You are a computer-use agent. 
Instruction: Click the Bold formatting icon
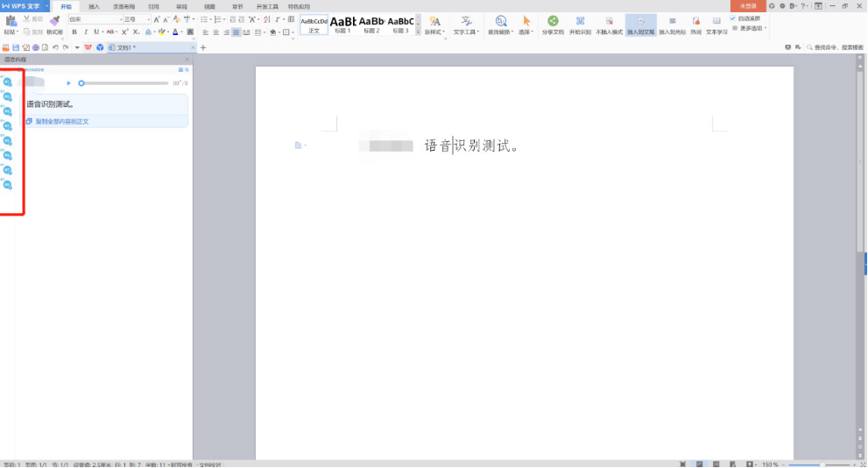tap(74, 32)
